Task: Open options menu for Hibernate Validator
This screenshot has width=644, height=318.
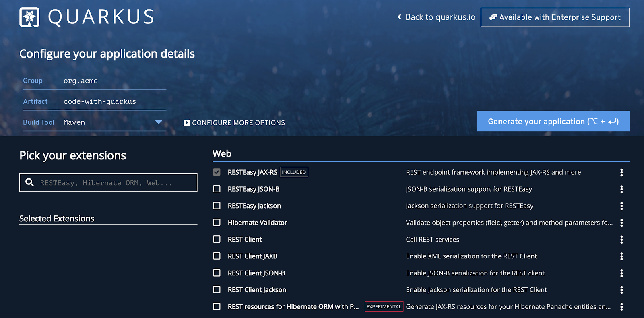Action: [621, 223]
